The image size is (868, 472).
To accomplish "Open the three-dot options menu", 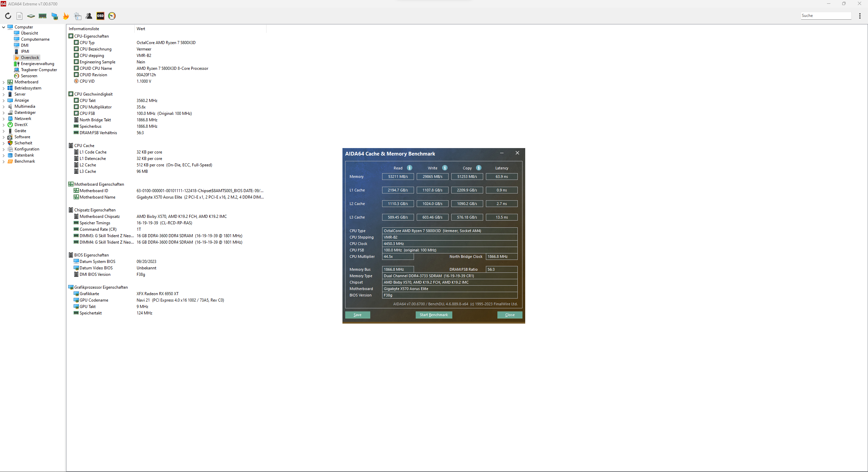I will coord(860,16).
